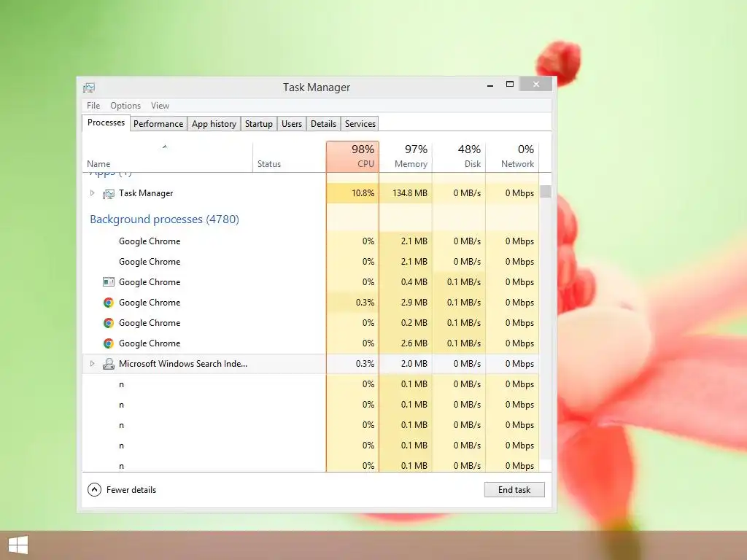Select the Processes tab
Viewport: 747px width, 560px height.
coord(106,122)
